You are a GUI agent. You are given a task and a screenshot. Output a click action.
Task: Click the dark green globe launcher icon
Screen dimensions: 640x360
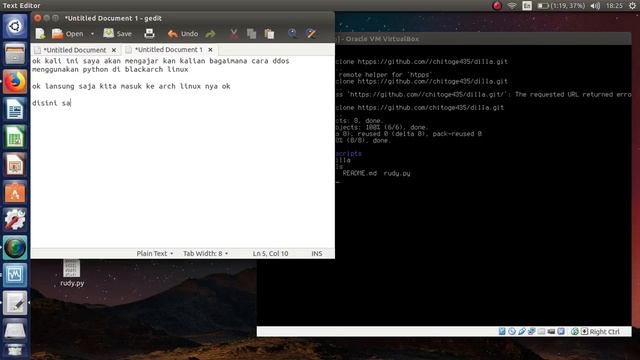pyautogui.click(x=15, y=247)
